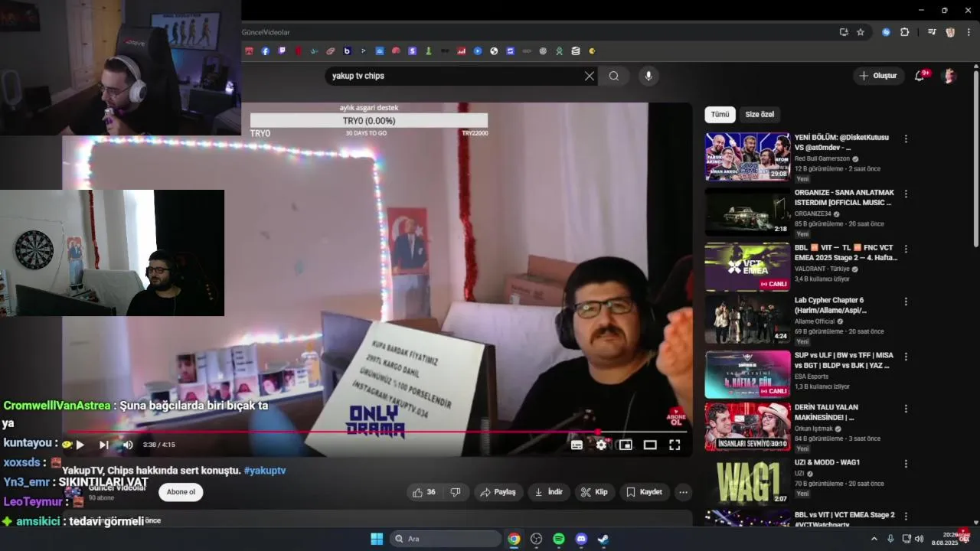
Task: Open Chrome extensions puzzle icon
Action: tap(904, 32)
